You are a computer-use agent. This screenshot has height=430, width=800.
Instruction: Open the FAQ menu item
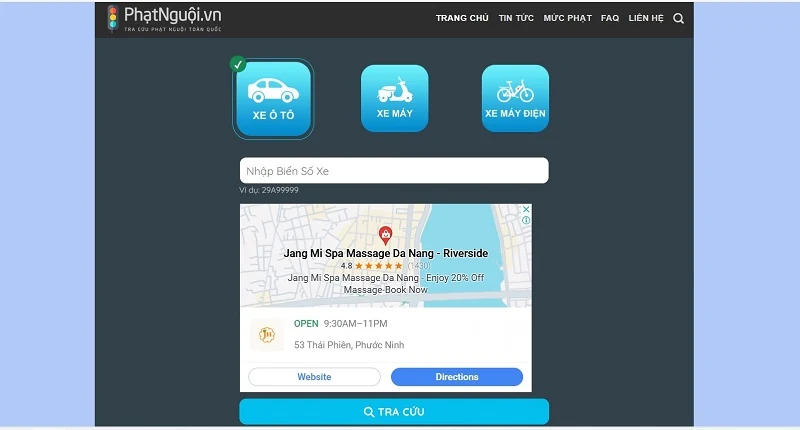(610, 18)
